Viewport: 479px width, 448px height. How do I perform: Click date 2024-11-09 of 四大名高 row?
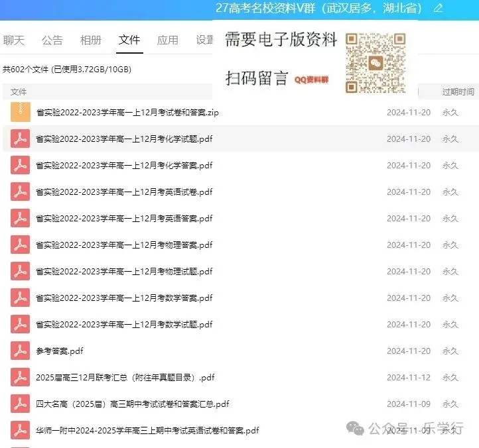pos(409,404)
